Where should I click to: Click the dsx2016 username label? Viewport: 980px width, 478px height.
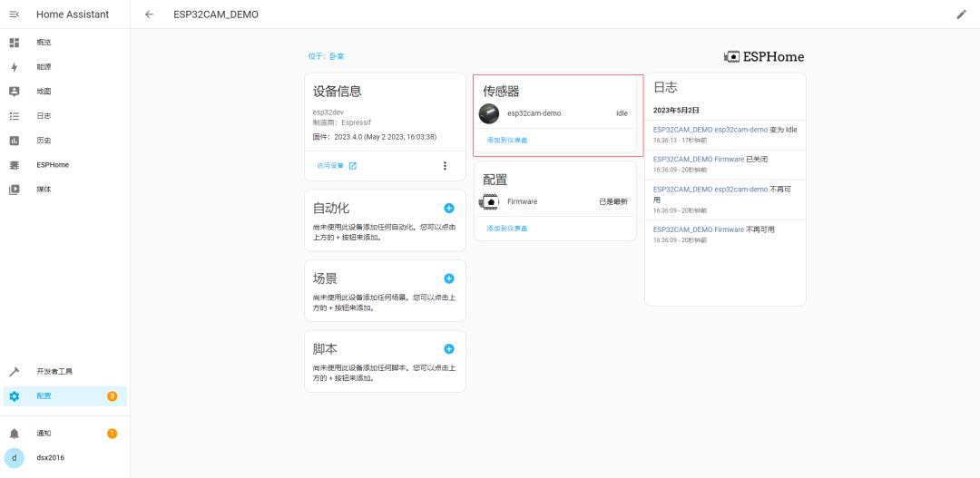(50, 458)
